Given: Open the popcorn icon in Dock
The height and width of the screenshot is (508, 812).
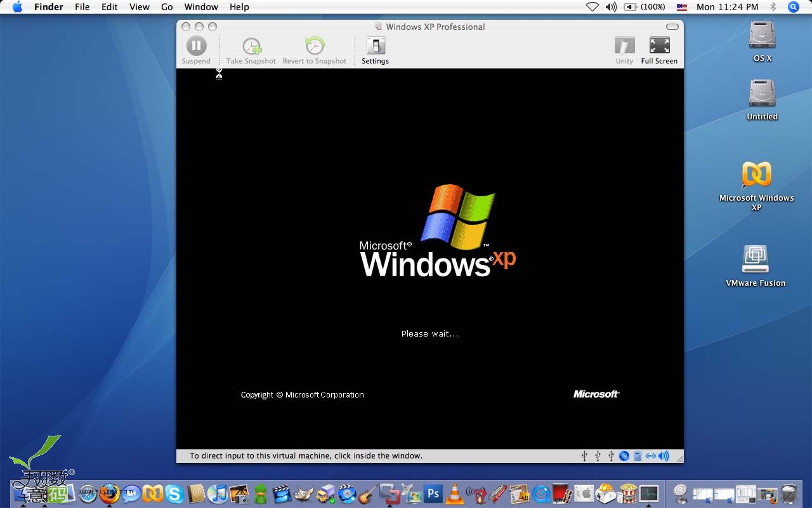Looking at the screenshot, I should point(627,494).
